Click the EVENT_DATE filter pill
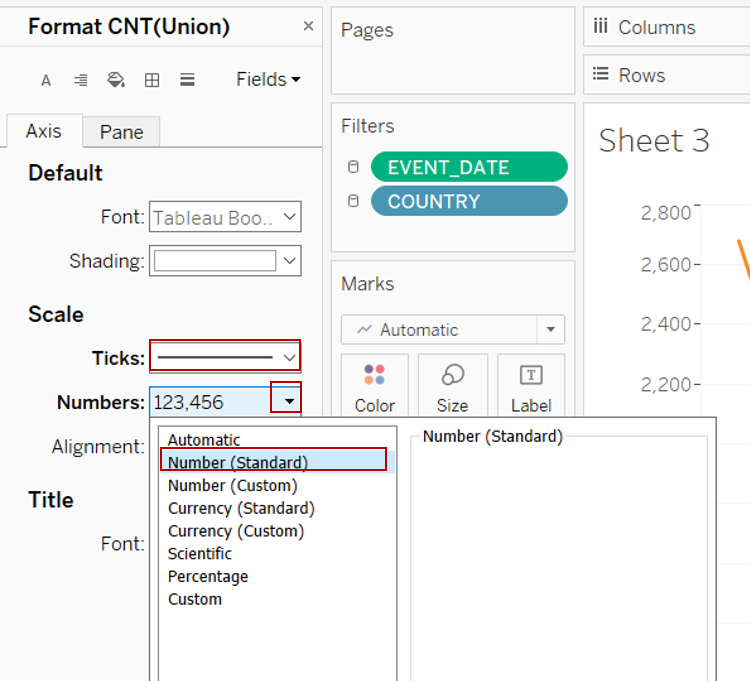This screenshot has height=681, width=750. (x=468, y=167)
